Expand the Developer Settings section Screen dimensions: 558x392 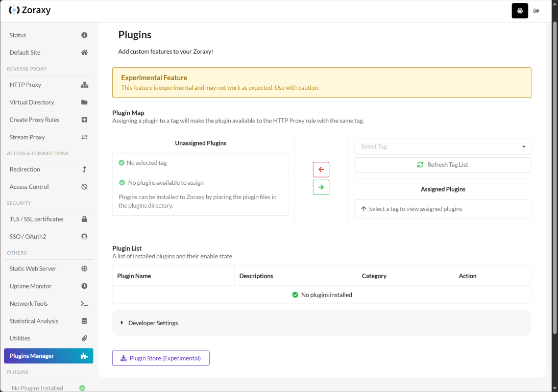(153, 323)
